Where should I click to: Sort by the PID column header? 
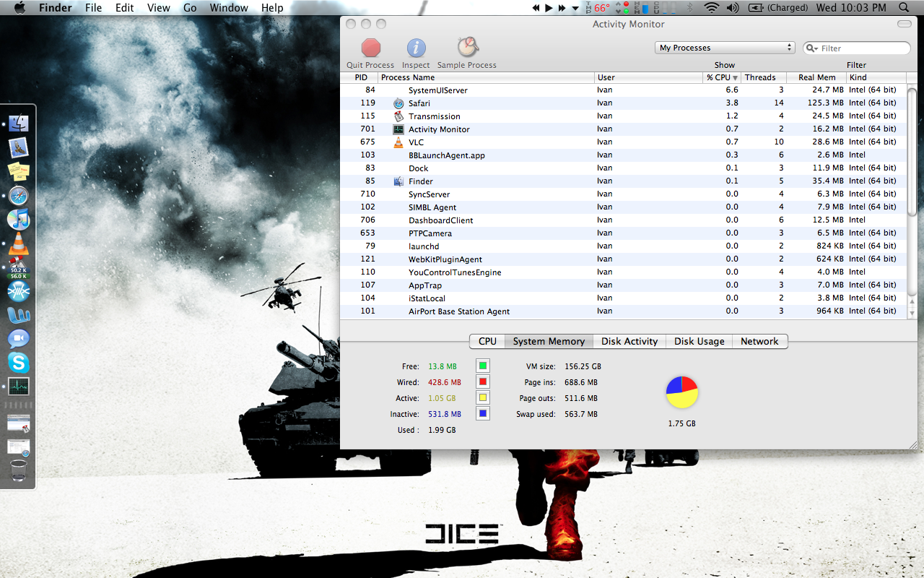click(x=360, y=77)
